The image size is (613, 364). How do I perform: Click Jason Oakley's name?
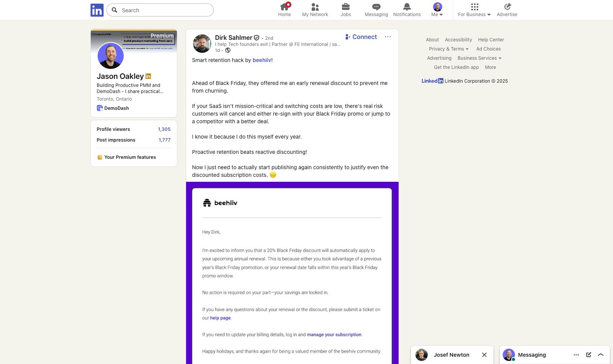tap(120, 76)
